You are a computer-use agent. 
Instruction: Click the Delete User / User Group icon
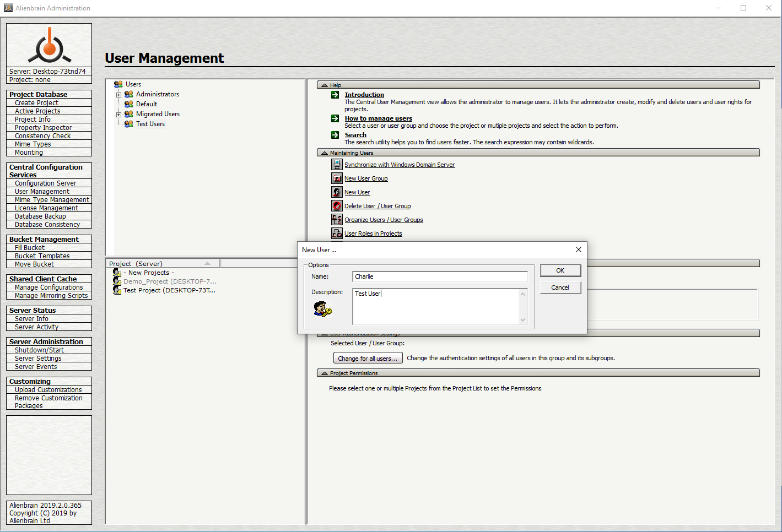point(337,206)
